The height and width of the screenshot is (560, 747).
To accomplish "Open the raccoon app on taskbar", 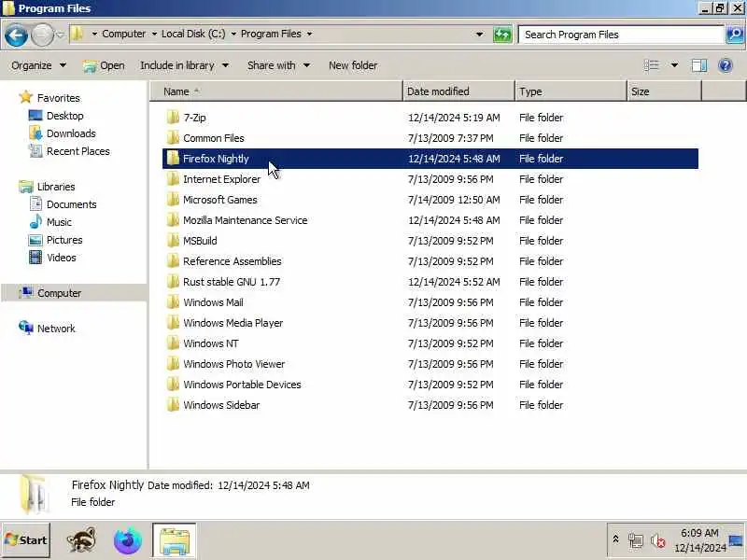I will click(x=81, y=541).
